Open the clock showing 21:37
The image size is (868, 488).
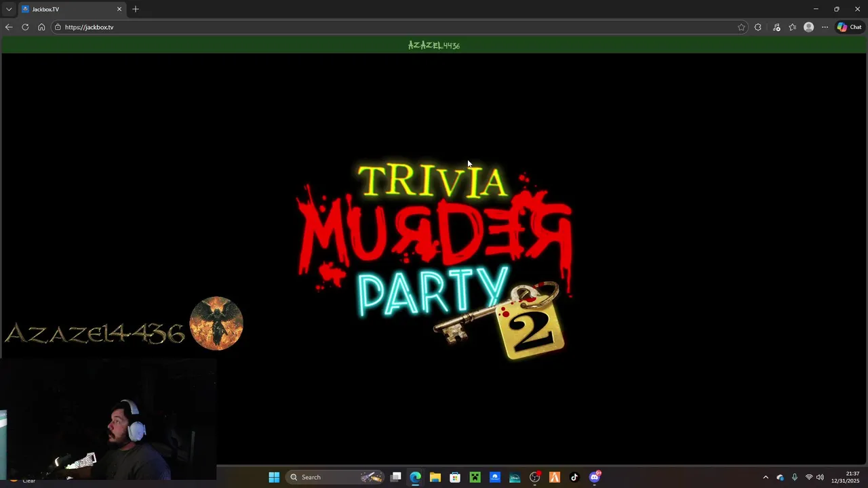[x=846, y=477]
